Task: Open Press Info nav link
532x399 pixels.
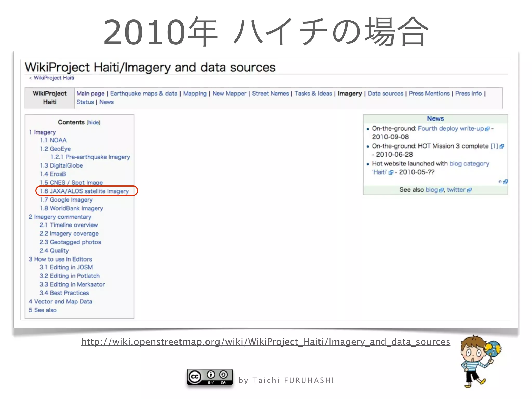Action: coord(468,94)
